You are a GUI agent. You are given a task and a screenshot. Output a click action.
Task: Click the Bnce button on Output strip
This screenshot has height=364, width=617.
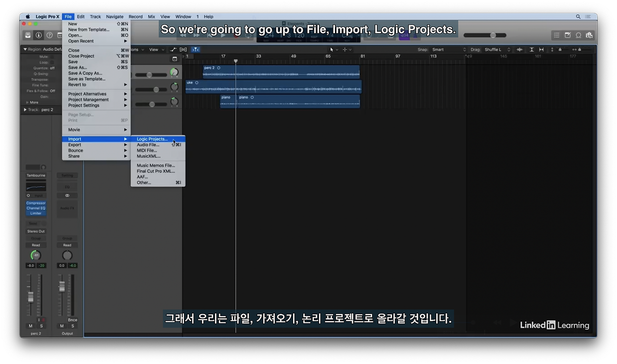tap(72, 320)
